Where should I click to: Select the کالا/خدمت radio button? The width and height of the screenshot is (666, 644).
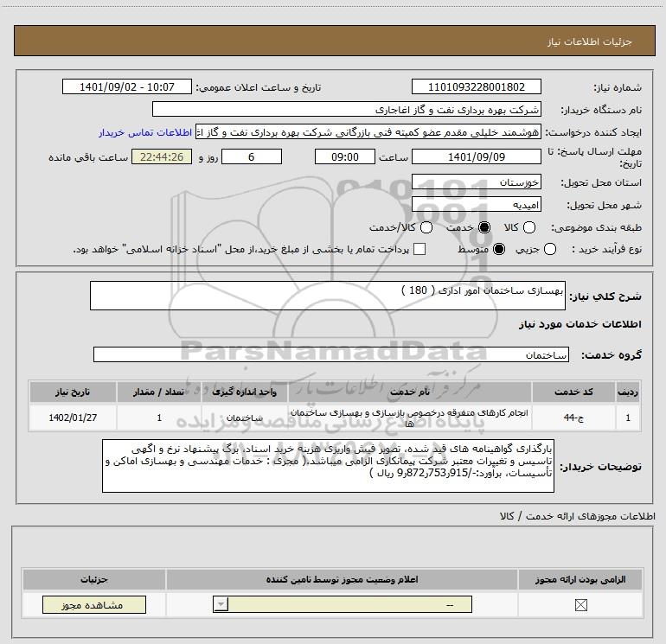[426, 227]
